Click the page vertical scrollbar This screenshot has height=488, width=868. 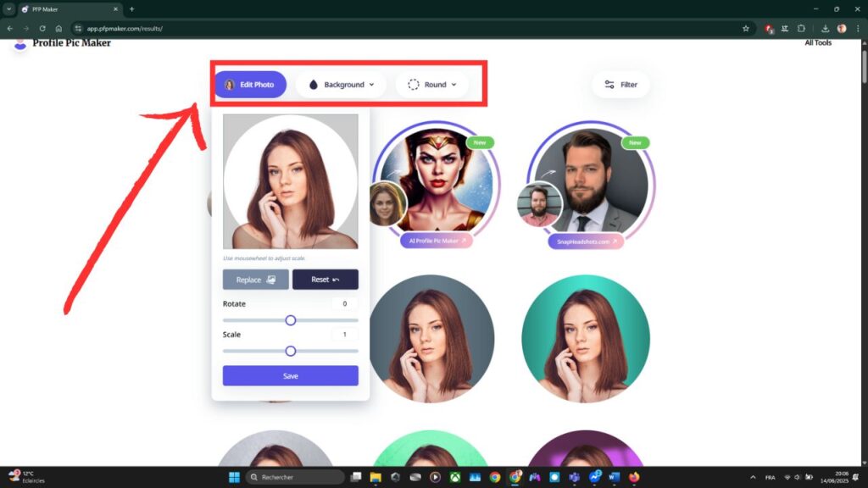[864, 66]
